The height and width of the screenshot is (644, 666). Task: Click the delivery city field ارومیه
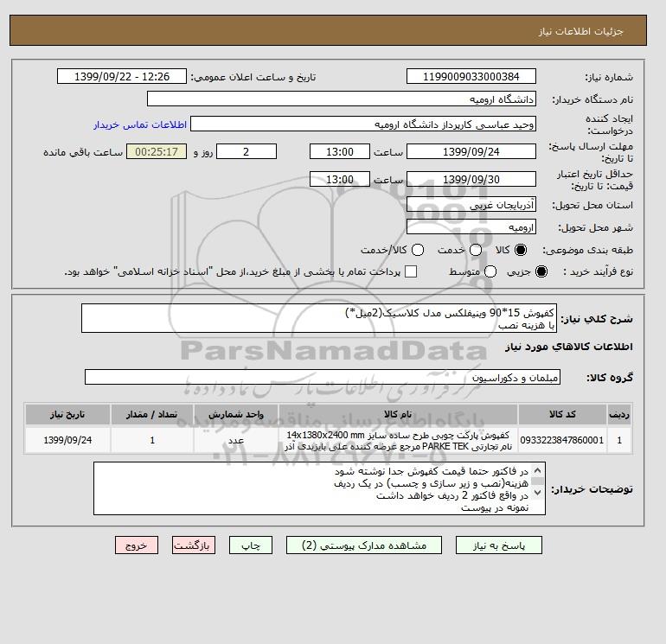(471, 226)
